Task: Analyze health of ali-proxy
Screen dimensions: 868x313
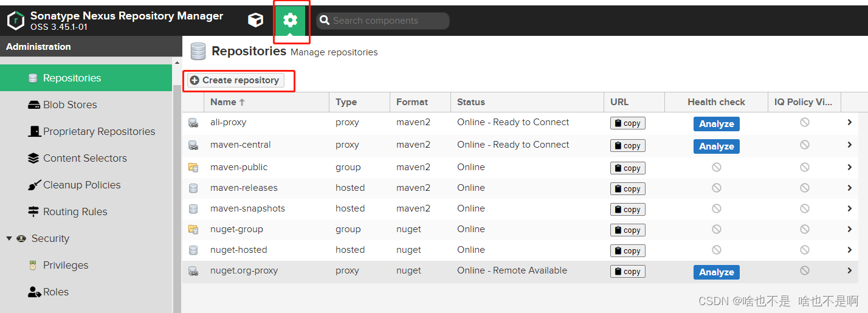Action: (716, 124)
